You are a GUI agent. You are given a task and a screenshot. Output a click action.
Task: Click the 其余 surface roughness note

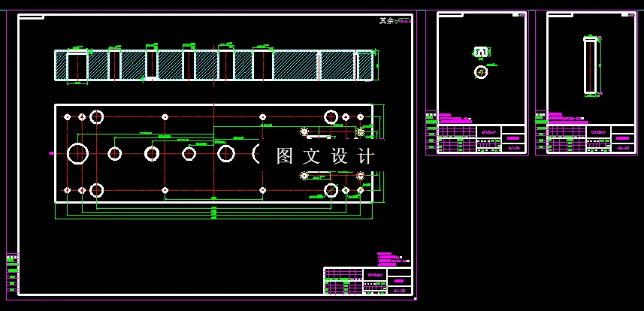pos(395,21)
